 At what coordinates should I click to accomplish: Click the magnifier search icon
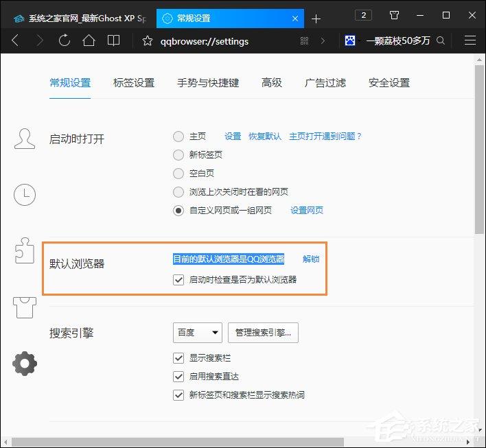(x=441, y=40)
